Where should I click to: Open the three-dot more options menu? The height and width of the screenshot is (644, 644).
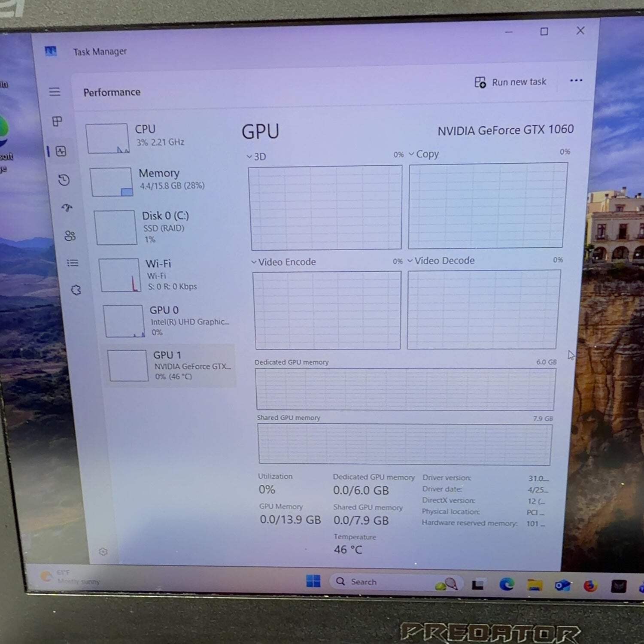click(x=576, y=80)
